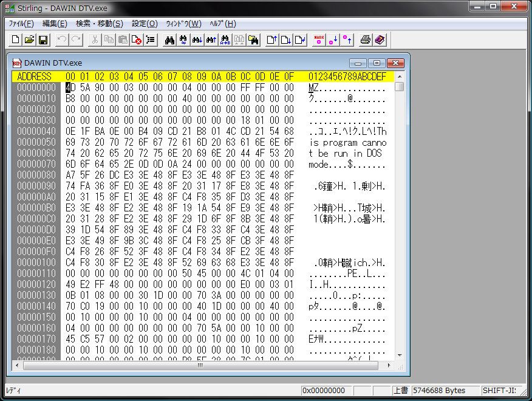Select address row 00000180
Image resolution: width=532 pixels, height=401 pixels.
[36, 350]
